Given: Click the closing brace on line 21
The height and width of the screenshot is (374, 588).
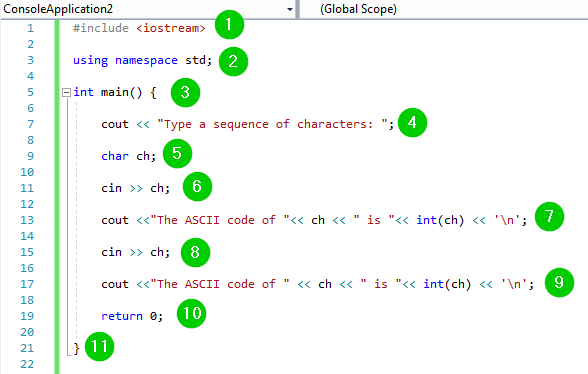Looking at the screenshot, I should point(76,348).
